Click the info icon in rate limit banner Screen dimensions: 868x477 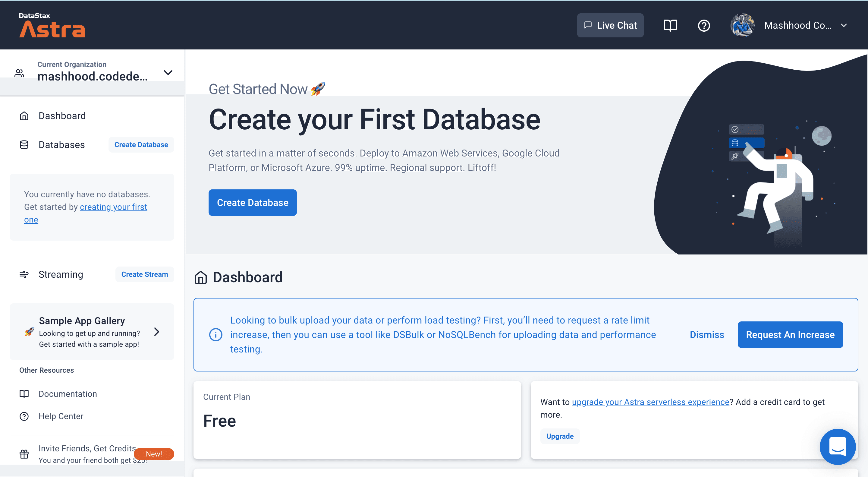point(216,335)
